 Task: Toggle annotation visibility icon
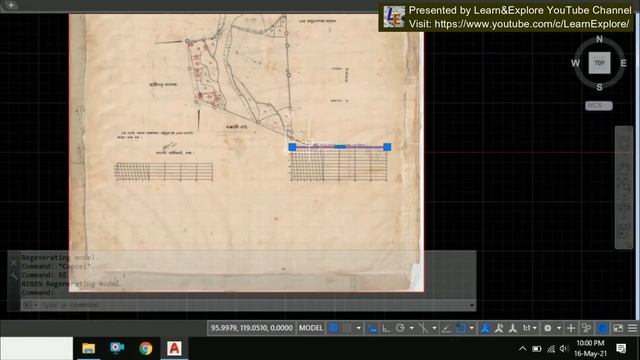(485, 328)
